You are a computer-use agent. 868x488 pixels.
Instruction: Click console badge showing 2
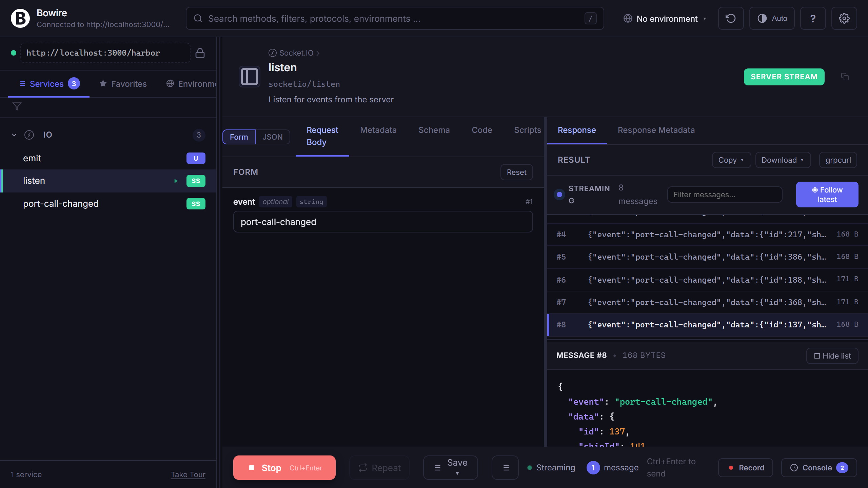[842, 468]
